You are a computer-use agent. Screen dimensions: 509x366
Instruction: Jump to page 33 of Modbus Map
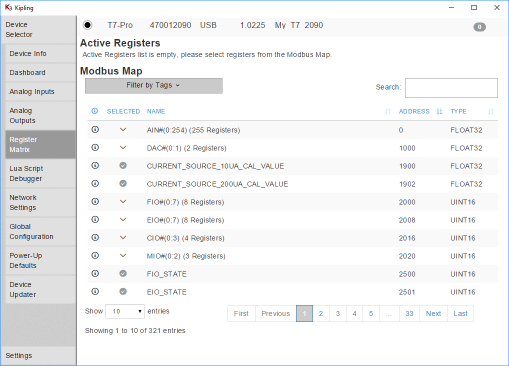click(x=409, y=314)
